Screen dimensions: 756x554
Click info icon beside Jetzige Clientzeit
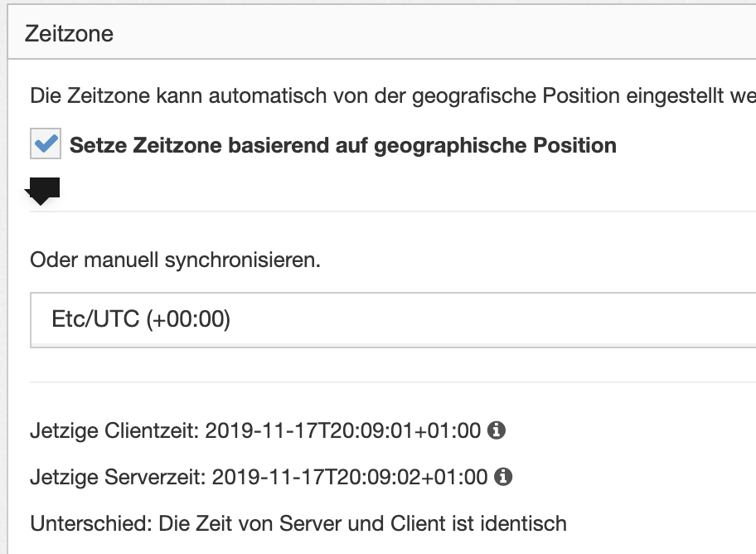coord(496,430)
